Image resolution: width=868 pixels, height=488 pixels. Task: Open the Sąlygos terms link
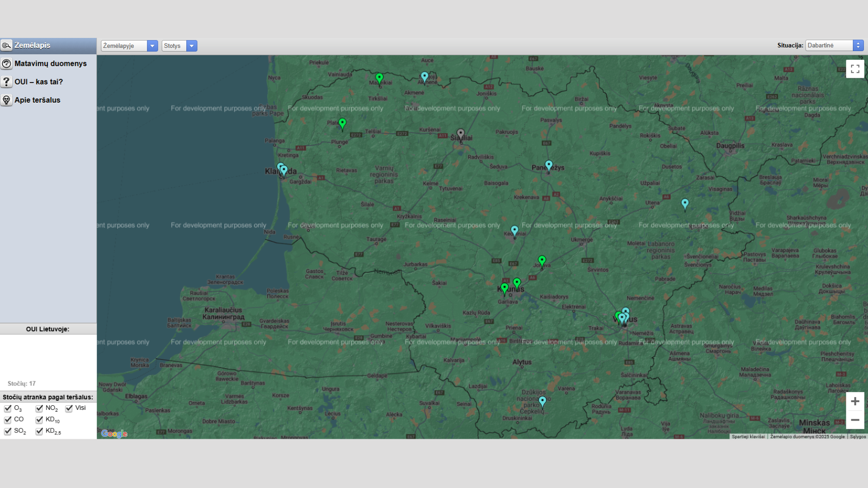[x=858, y=437]
